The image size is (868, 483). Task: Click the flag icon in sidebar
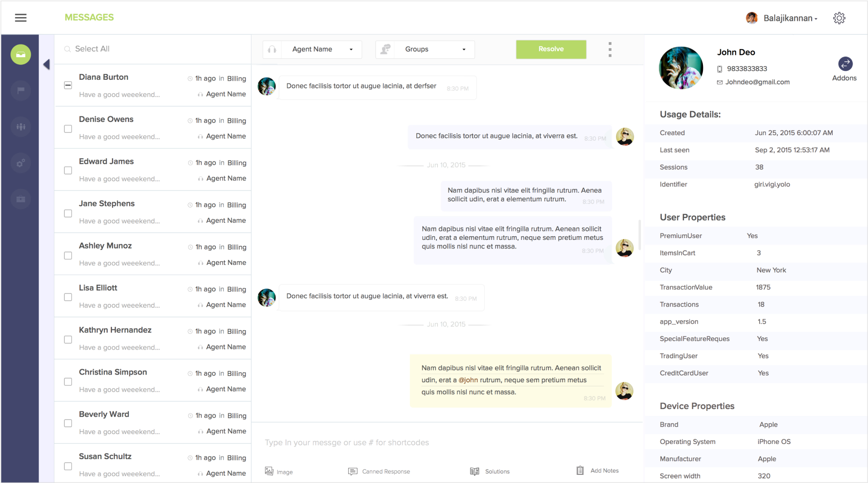pyautogui.click(x=21, y=90)
